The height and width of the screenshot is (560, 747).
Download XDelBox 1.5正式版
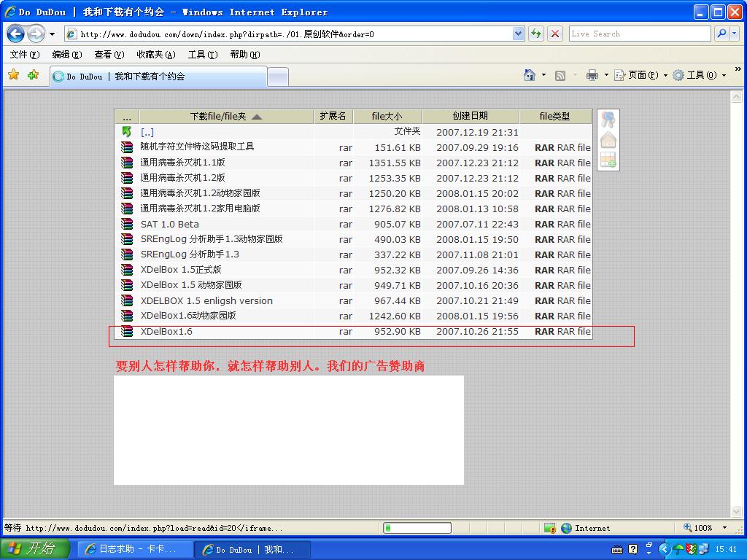click(181, 270)
